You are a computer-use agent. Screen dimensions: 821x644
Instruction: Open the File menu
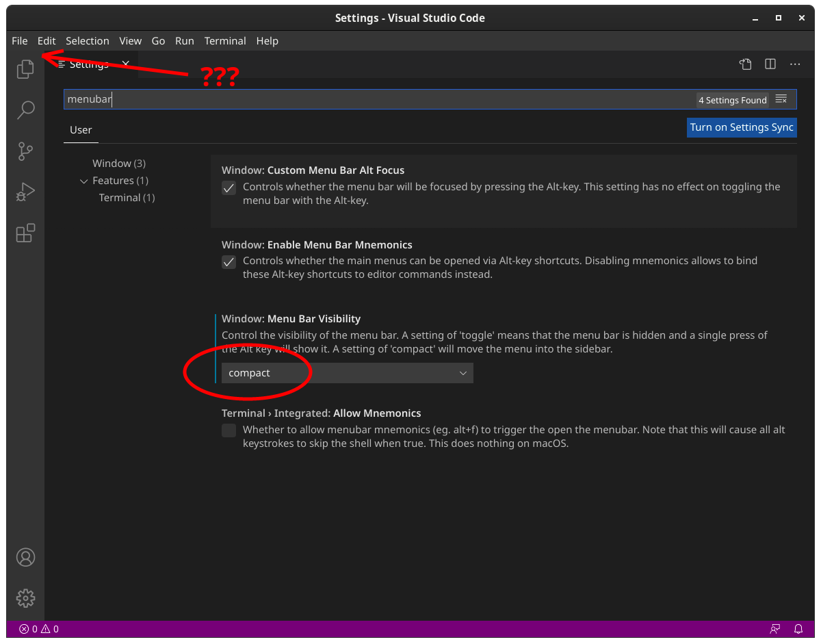(19, 40)
